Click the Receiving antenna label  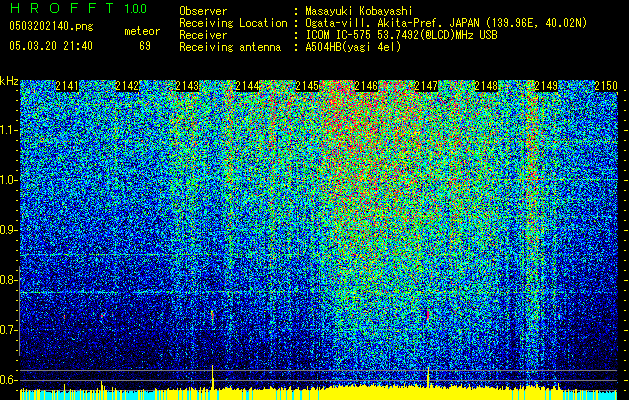230,47
